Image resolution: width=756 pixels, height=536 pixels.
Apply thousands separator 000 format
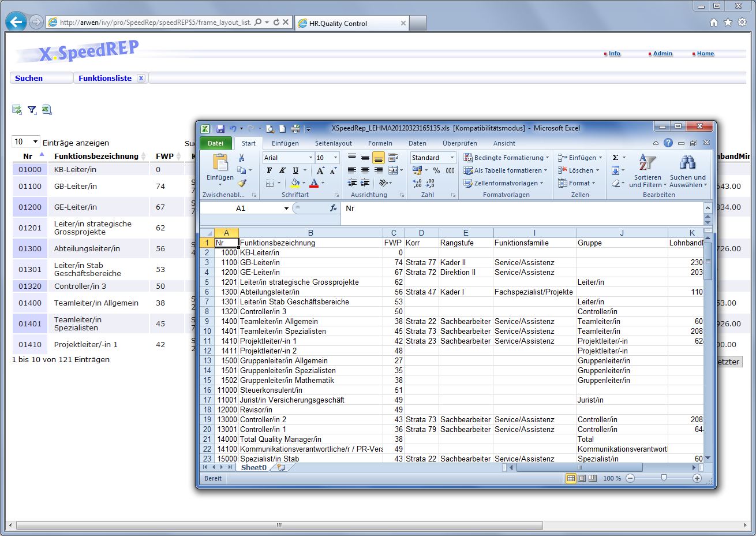450,170
